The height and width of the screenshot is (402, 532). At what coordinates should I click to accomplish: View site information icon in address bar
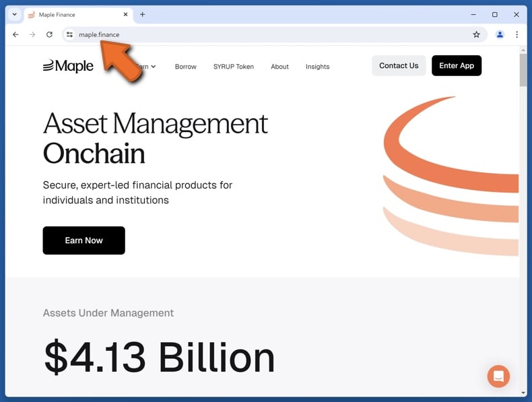pos(69,34)
